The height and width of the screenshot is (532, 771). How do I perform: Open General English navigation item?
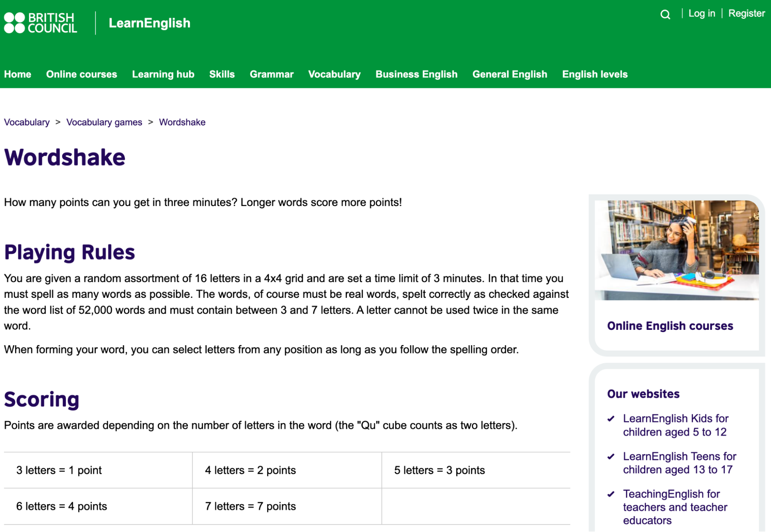[x=510, y=74]
